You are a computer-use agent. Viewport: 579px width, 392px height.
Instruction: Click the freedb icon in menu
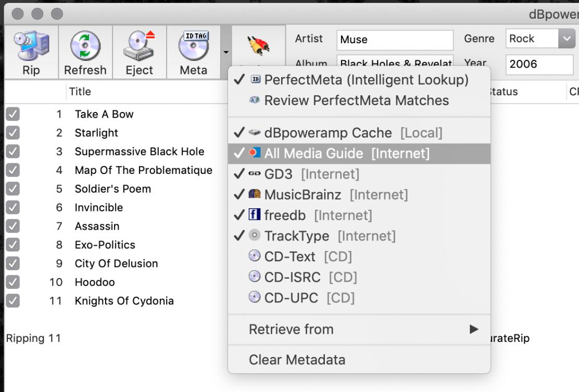click(x=255, y=215)
